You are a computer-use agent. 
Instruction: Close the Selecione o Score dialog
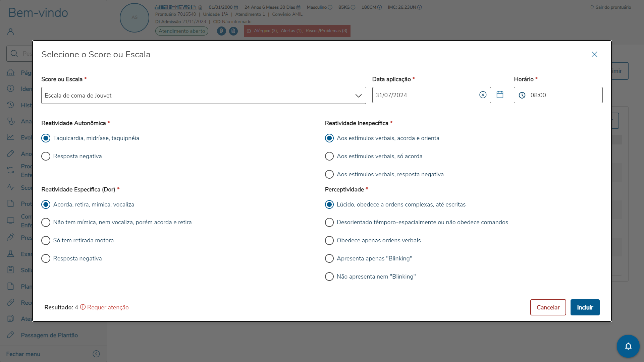(x=594, y=54)
